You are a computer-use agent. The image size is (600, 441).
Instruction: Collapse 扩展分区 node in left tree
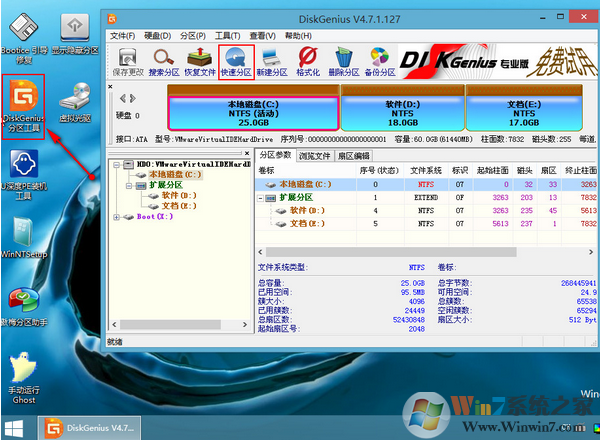click(127, 185)
